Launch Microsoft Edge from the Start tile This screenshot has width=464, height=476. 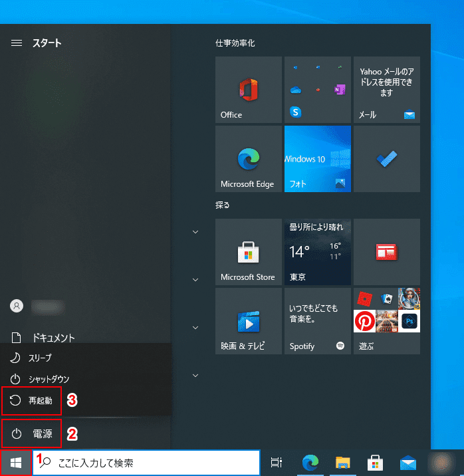pos(248,159)
